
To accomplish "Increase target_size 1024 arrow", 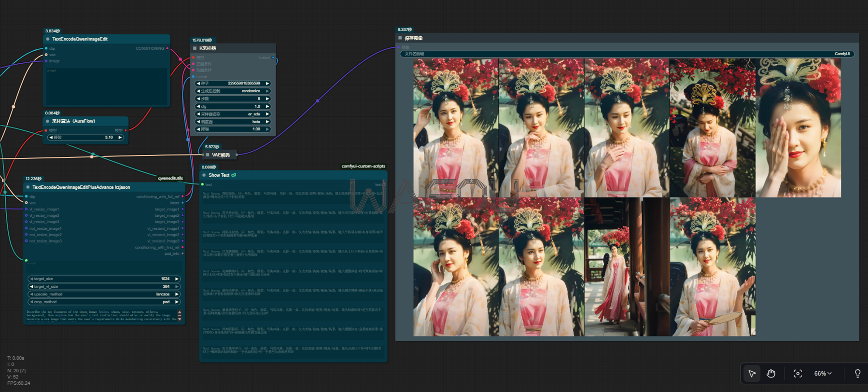I will coord(177,279).
